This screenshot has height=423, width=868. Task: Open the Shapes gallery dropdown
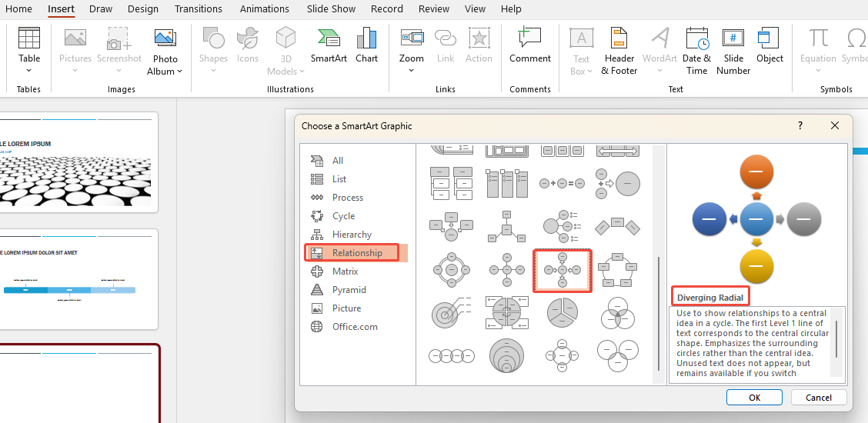point(213,70)
